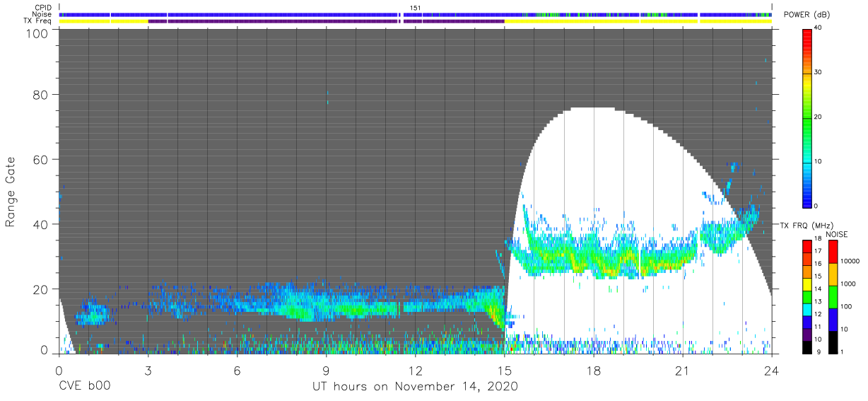The height and width of the screenshot is (401, 868).
Task: Click the 1000 tick on NOISE legend
Action: tap(848, 284)
